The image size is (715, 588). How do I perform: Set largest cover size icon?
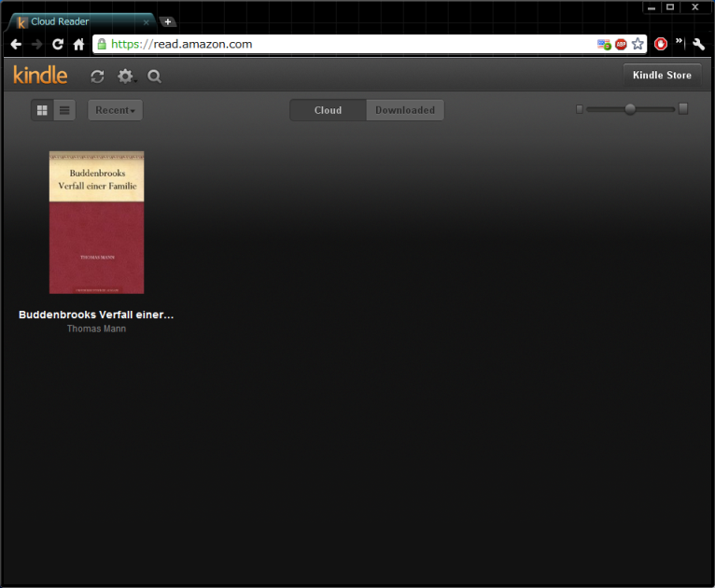(x=683, y=109)
